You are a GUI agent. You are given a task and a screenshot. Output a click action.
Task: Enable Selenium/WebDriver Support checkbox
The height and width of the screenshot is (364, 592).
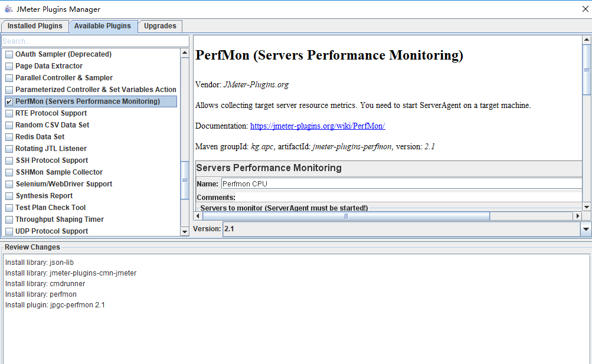click(9, 184)
